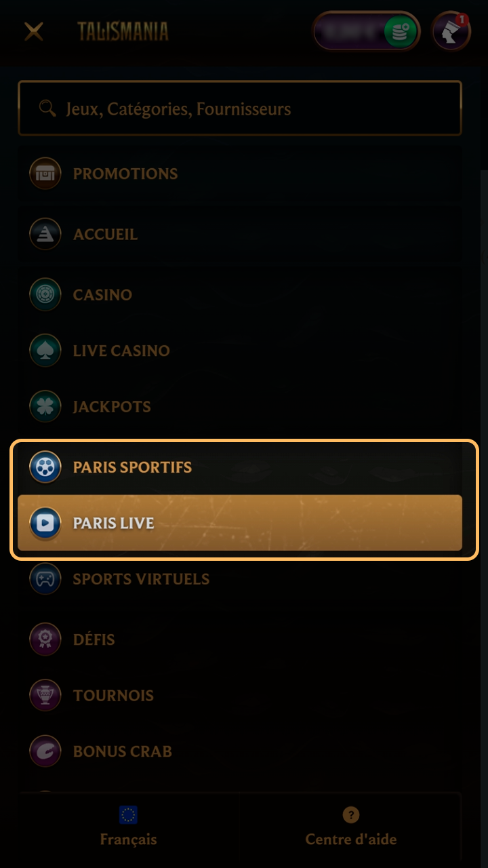Go to Accueil menu item
This screenshot has height=868, width=488.
tap(105, 235)
